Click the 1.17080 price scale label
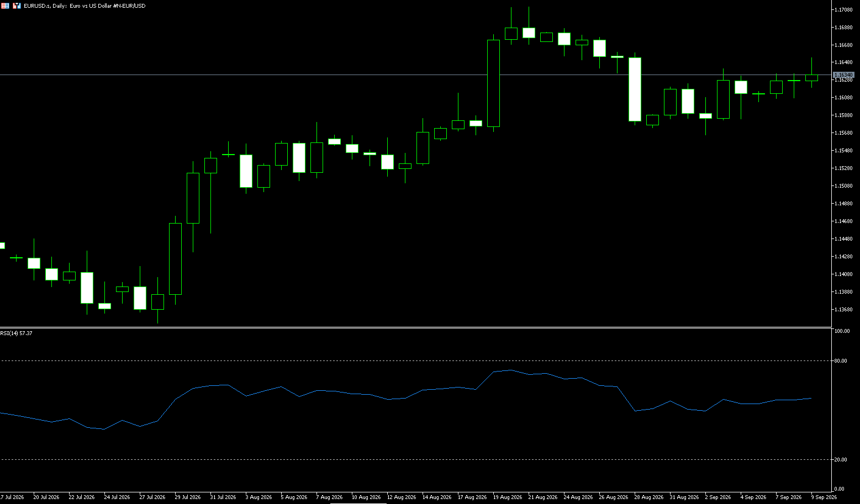This screenshot has height=504, width=860. click(843, 10)
